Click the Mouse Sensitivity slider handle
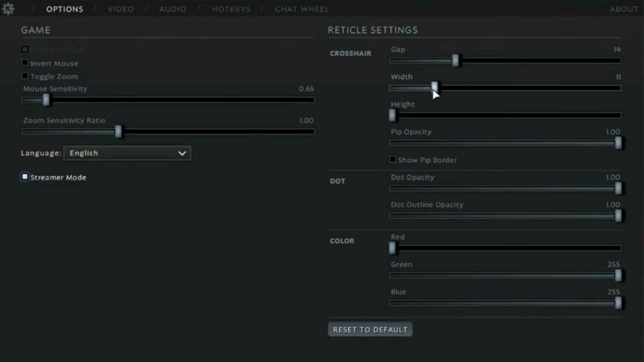Screen dimensions: 644x362 [46, 99]
